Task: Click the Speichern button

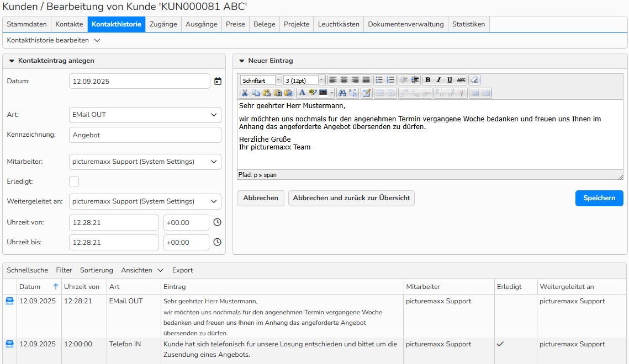Action: pyautogui.click(x=599, y=198)
